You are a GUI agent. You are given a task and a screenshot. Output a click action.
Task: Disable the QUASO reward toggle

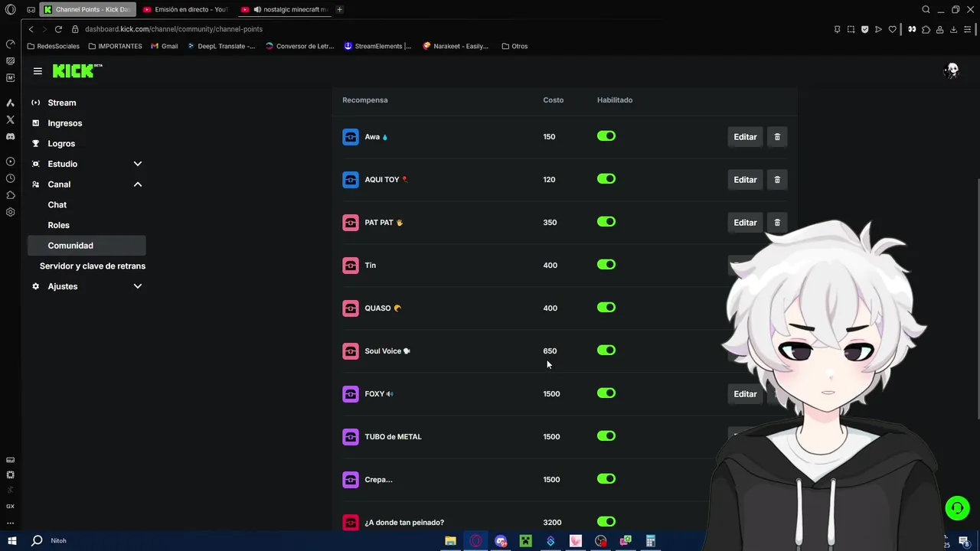(606, 308)
